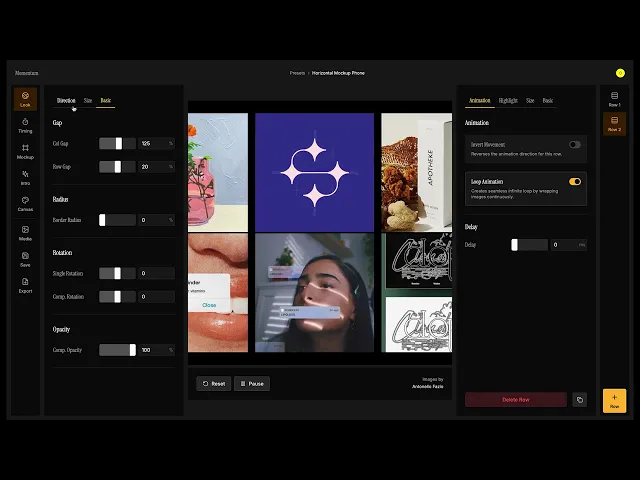Click Horizontal Mockup Phone breadcrumb title
The height and width of the screenshot is (480, 640).
click(x=338, y=73)
